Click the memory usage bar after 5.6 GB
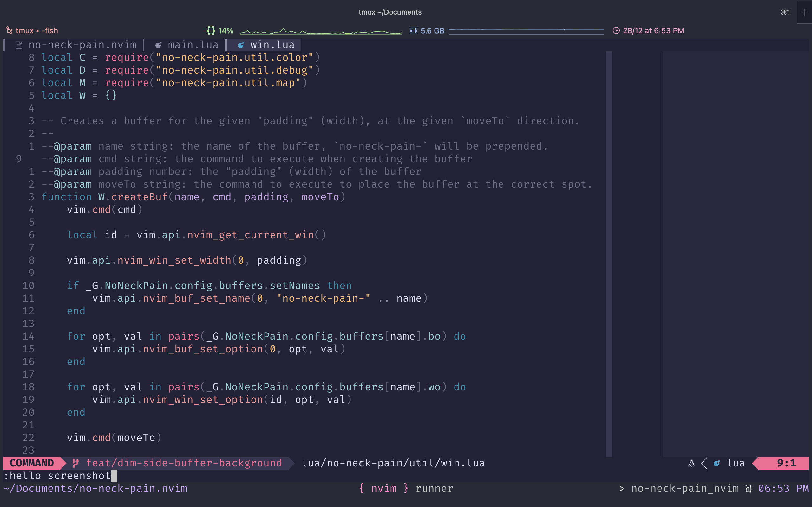 coord(526,30)
